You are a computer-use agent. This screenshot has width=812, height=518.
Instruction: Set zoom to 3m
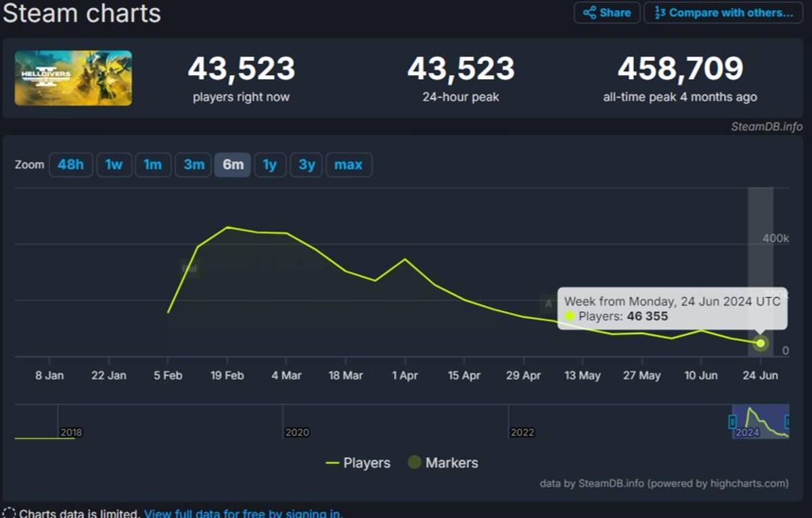click(194, 164)
